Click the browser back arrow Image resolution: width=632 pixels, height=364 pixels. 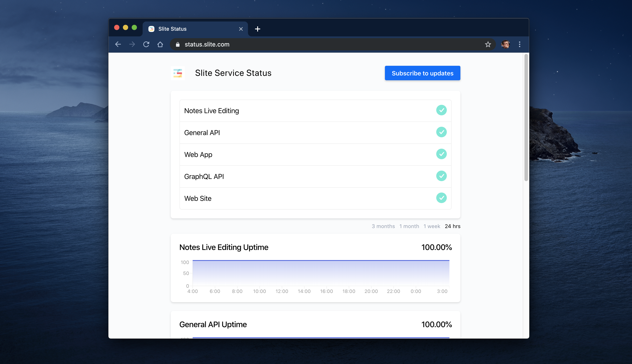coord(118,44)
